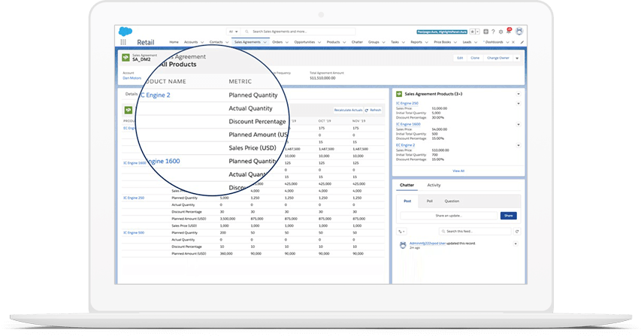The height and width of the screenshot is (336, 644).
Task: Click Recalculate Actuals
Action: [x=348, y=110]
